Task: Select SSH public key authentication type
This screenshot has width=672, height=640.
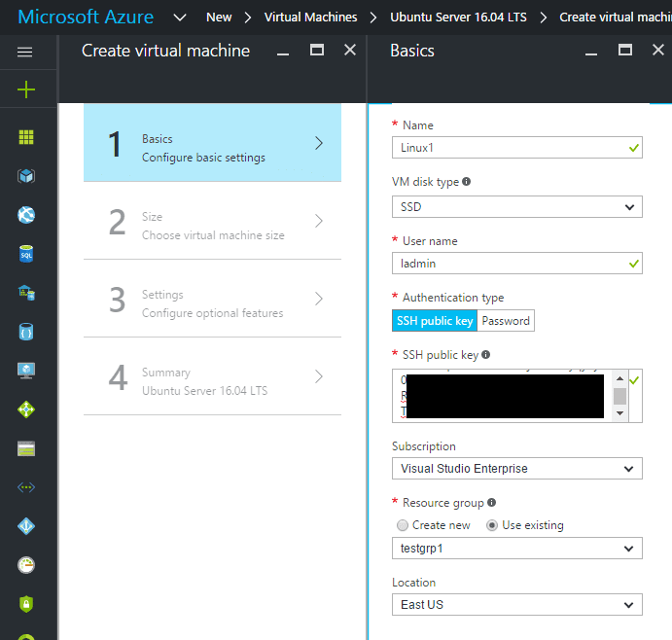Action: click(x=435, y=321)
